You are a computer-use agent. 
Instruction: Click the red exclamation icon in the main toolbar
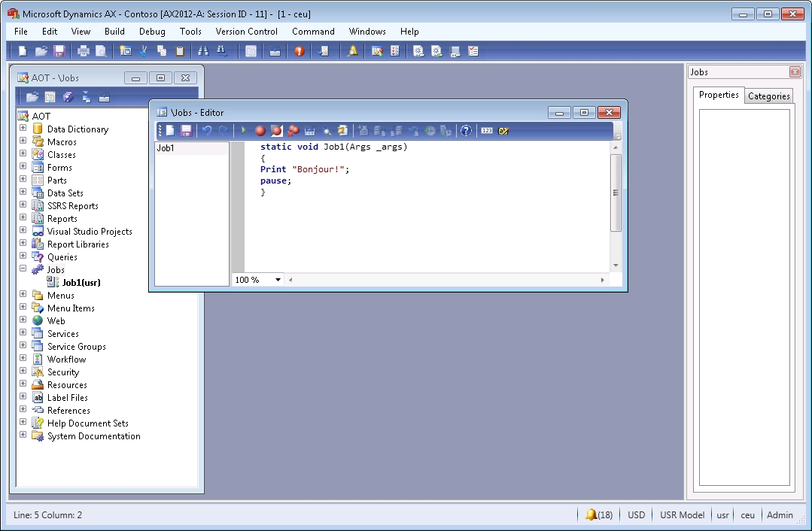point(300,51)
